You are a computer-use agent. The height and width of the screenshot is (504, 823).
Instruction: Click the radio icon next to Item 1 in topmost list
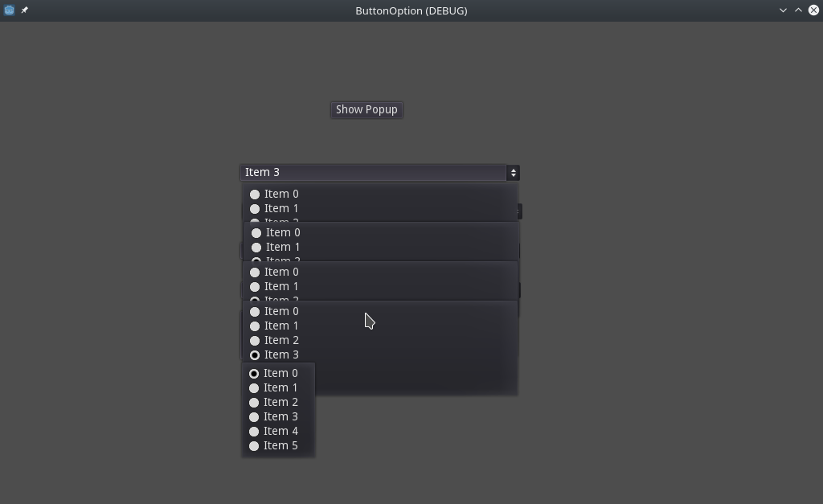255,208
